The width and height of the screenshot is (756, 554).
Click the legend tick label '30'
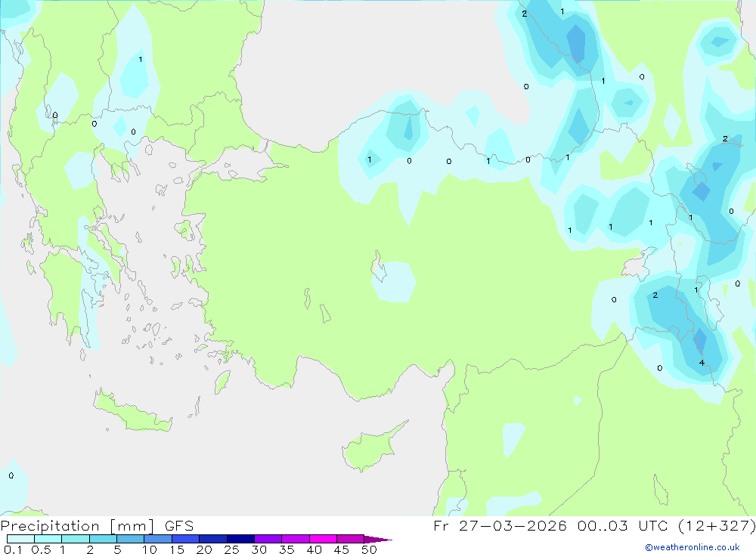[x=259, y=549]
